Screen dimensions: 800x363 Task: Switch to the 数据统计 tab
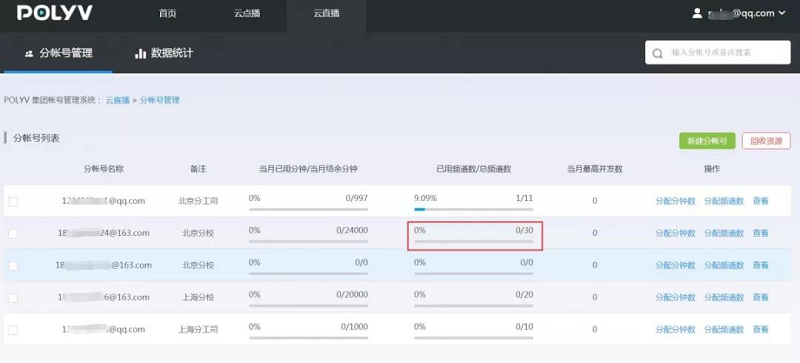tap(164, 53)
